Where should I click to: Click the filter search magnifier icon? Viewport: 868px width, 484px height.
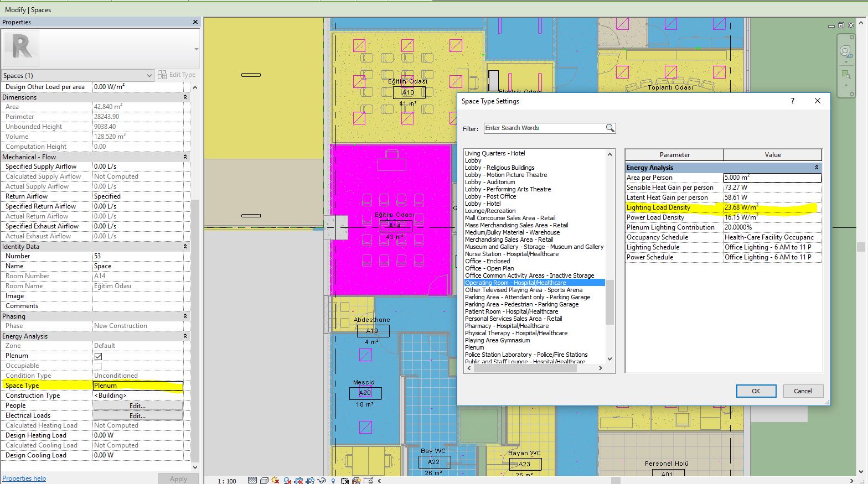(610, 128)
